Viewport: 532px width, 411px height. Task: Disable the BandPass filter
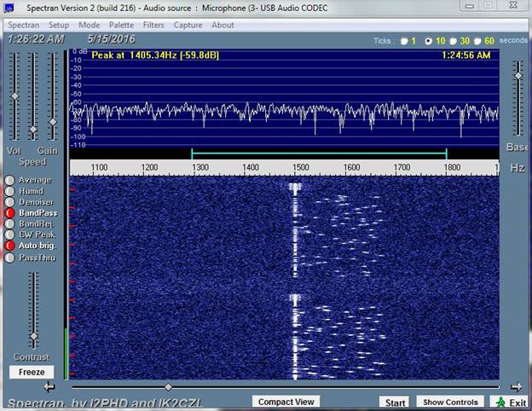(10, 212)
